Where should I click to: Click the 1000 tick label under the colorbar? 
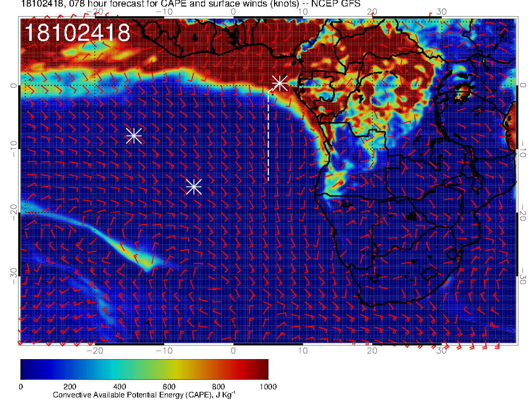(268, 387)
